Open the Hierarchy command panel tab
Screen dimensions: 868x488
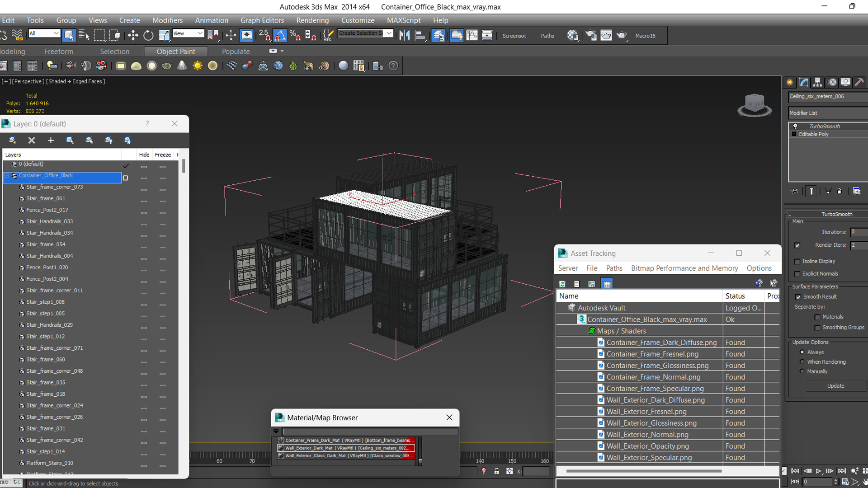[x=817, y=82]
